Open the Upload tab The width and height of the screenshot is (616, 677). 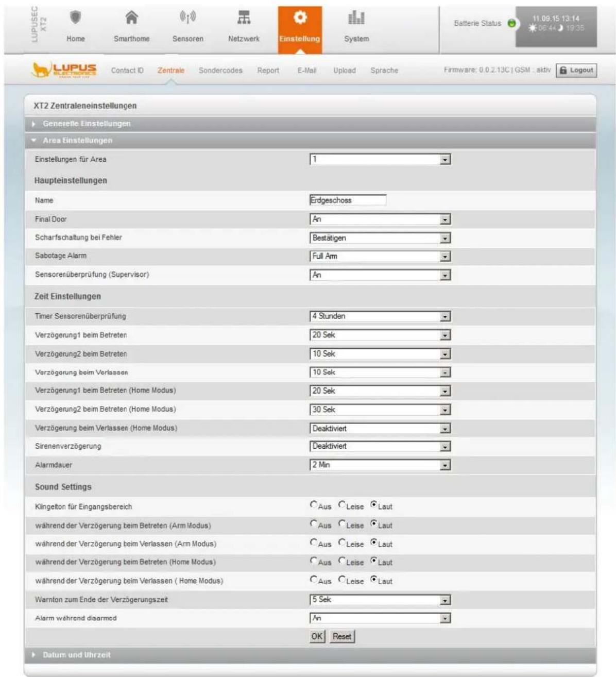[x=345, y=71]
